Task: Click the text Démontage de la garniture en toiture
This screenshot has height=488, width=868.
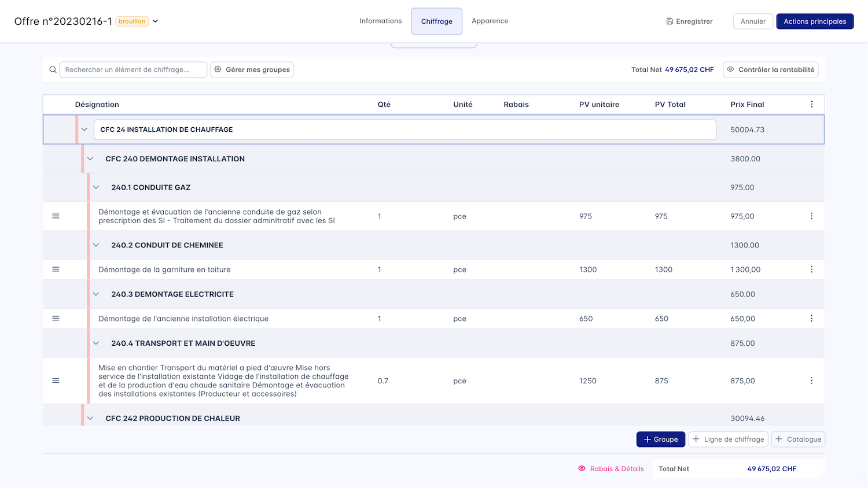Action: [x=164, y=269]
